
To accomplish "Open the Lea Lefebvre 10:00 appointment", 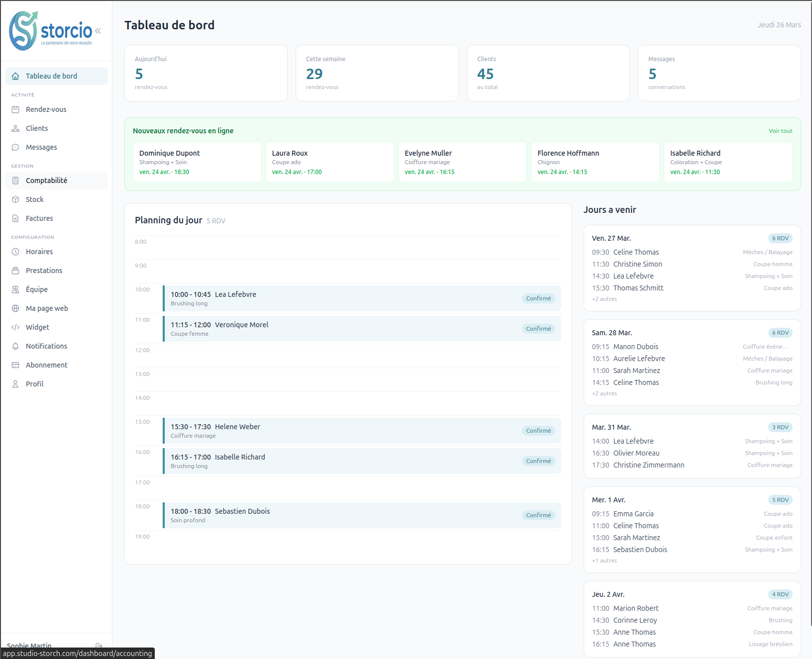I will (x=362, y=298).
